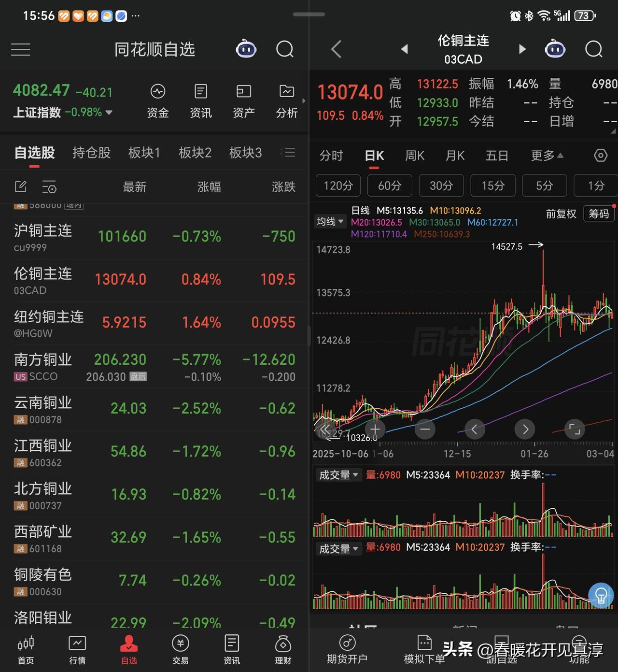This screenshot has height=672, width=618.
Task: Open chart settings hexagon icon
Action: [x=600, y=156]
